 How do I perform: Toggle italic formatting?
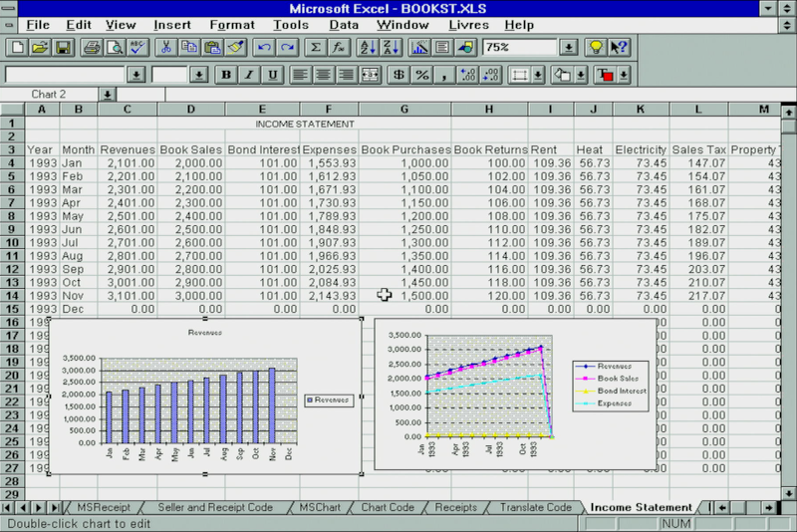pos(248,75)
